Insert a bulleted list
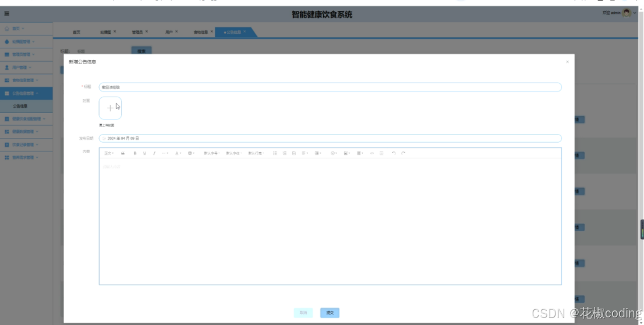The image size is (644, 325). tap(275, 153)
